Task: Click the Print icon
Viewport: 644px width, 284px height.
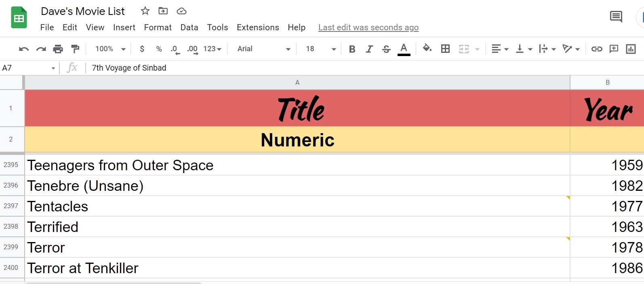Action: pos(58,49)
